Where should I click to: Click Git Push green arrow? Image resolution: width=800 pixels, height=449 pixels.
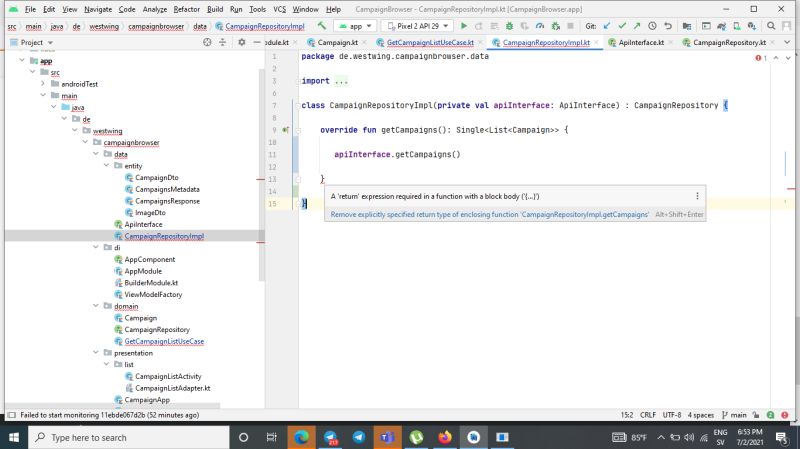coord(637,26)
